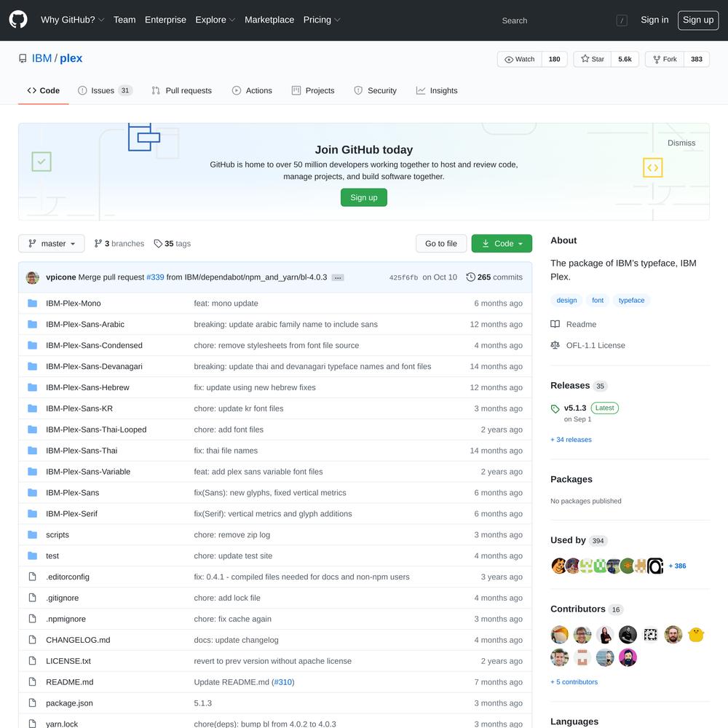The height and width of the screenshot is (728, 728).
Task: Open the Why GitHub? dropdown menu
Action: click(x=72, y=20)
